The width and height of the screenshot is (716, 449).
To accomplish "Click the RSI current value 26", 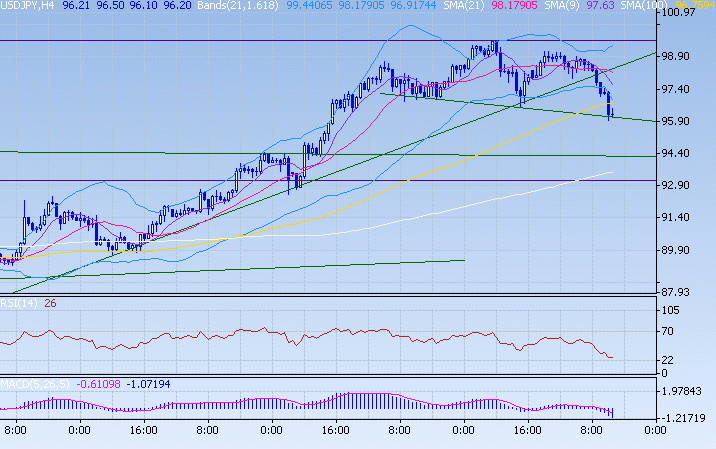I will click(51, 305).
